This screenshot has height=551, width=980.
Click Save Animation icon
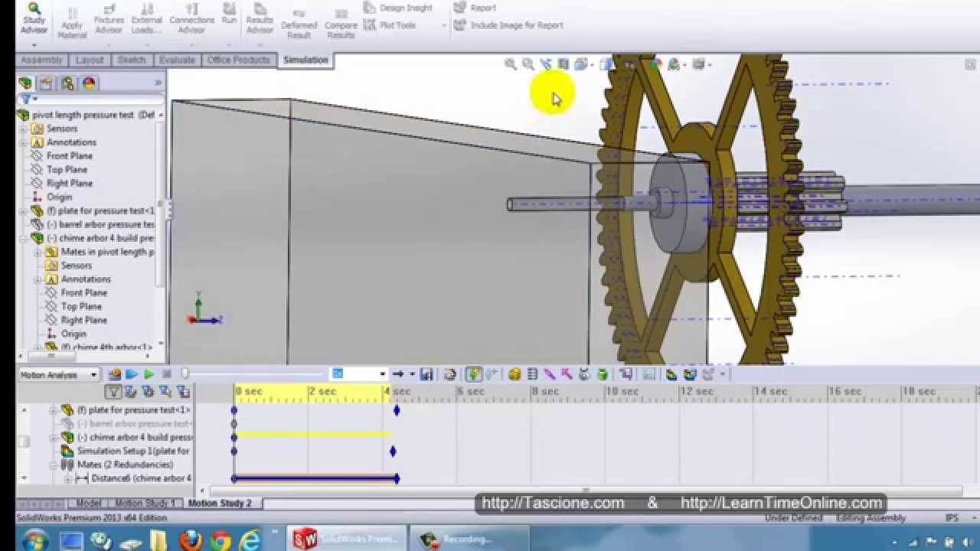click(x=426, y=374)
